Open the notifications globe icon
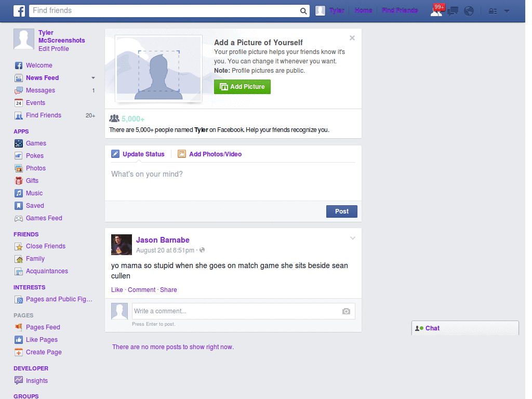 [x=469, y=11]
